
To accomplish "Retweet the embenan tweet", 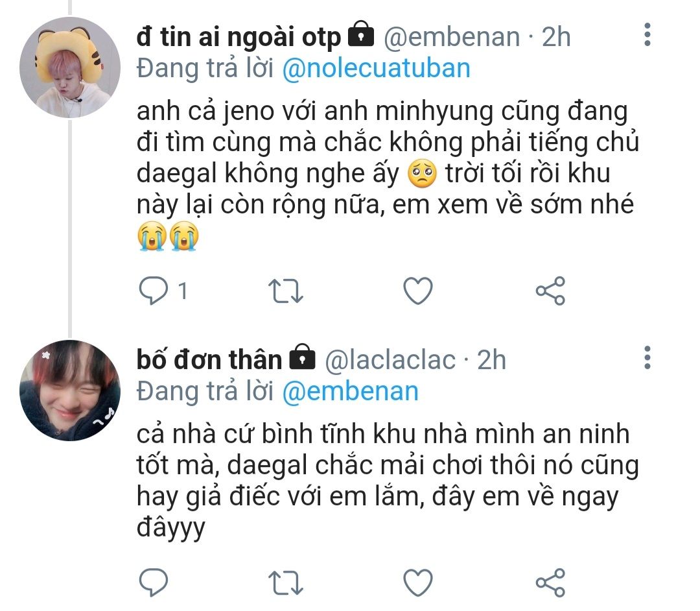I will click(x=285, y=291).
